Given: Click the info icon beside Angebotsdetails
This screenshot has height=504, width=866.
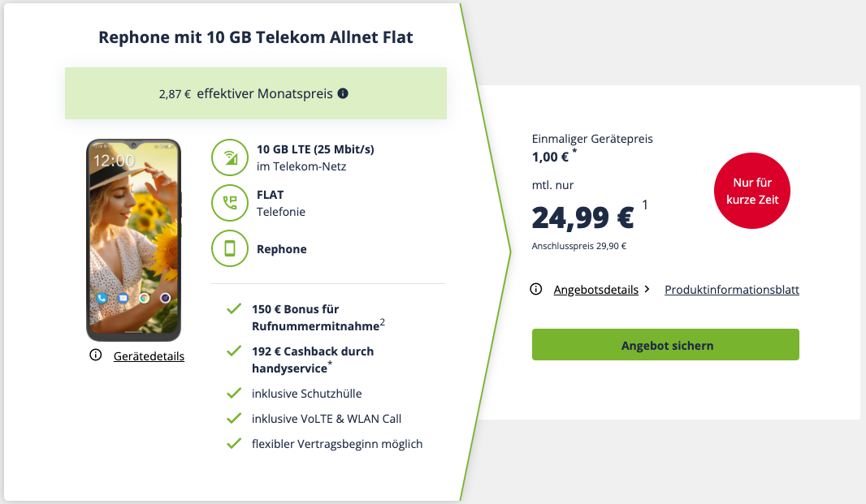Looking at the screenshot, I should coord(536,289).
